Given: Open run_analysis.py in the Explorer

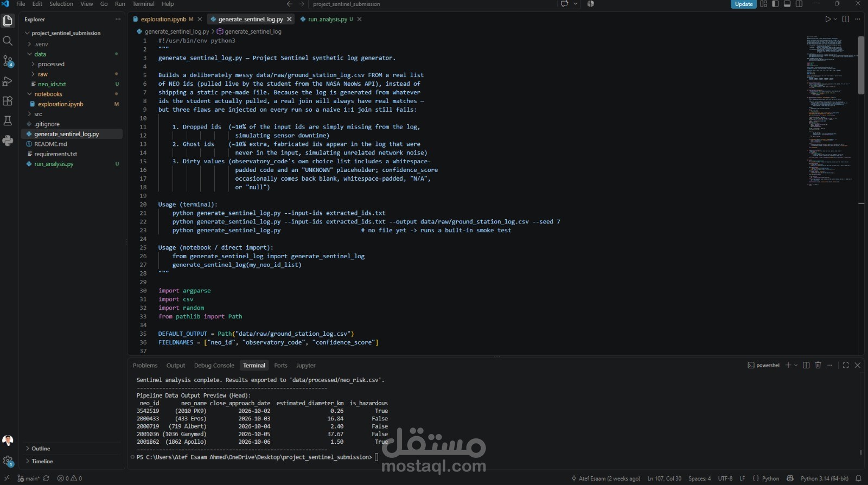Looking at the screenshot, I should 54,164.
